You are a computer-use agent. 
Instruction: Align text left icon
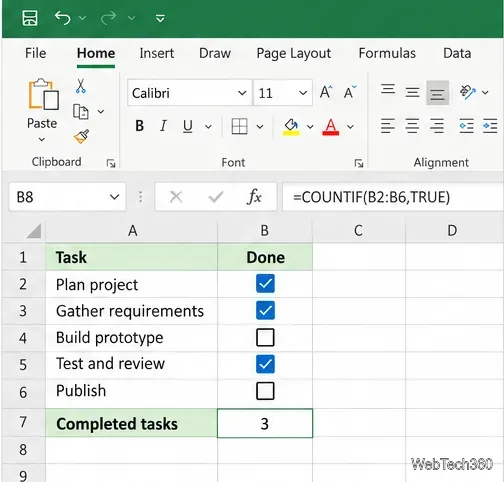click(x=388, y=126)
